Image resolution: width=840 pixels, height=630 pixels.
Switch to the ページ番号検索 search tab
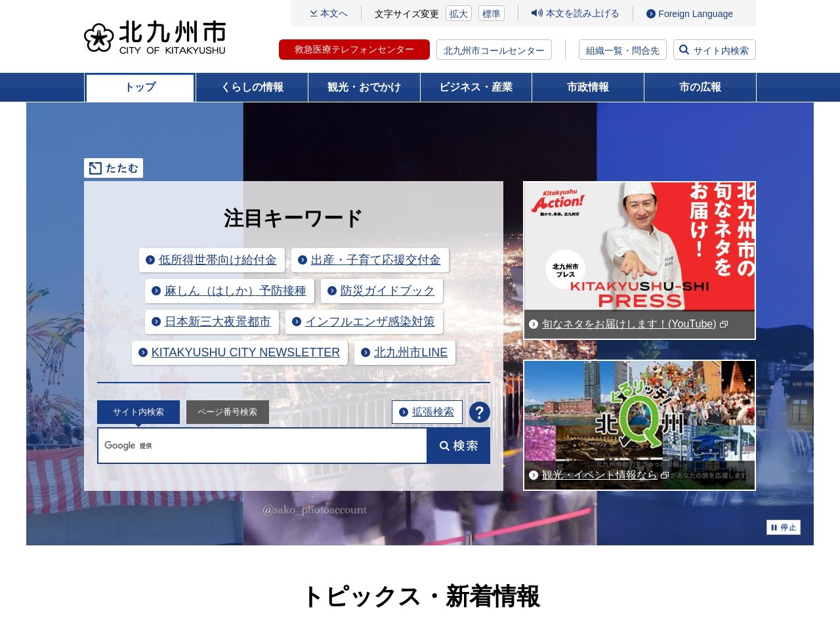point(228,412)
